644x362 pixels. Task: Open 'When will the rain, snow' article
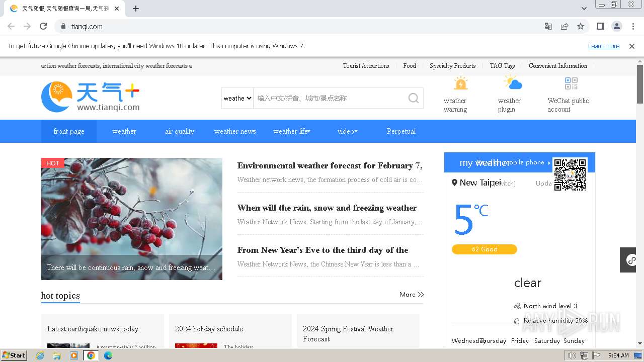tap(327, 208)
